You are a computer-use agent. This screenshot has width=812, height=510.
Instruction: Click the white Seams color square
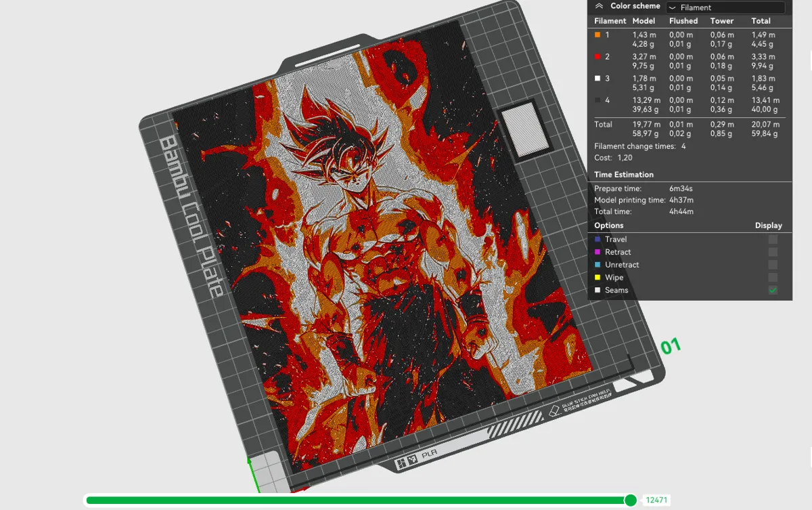[597, 290]
